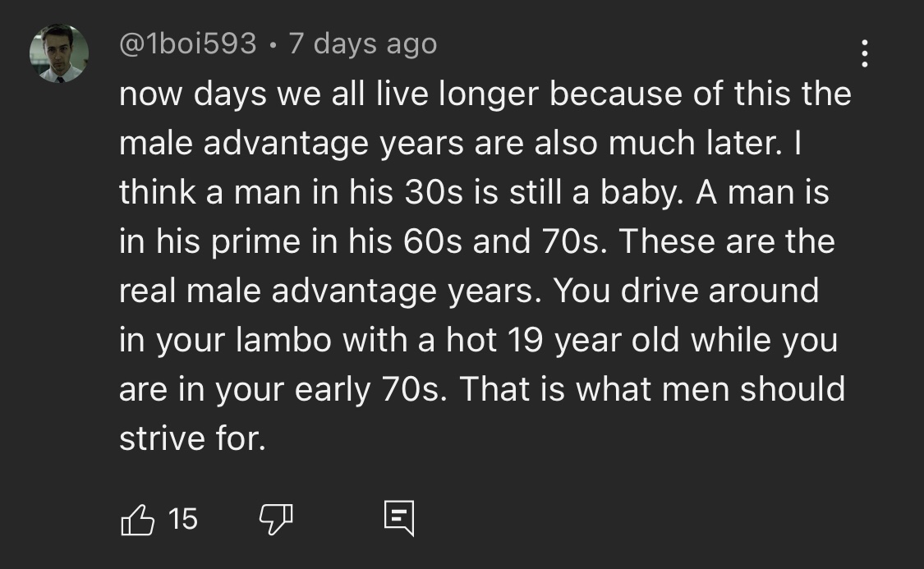Like the comment with thumbs up

click(x=137, y=518)
